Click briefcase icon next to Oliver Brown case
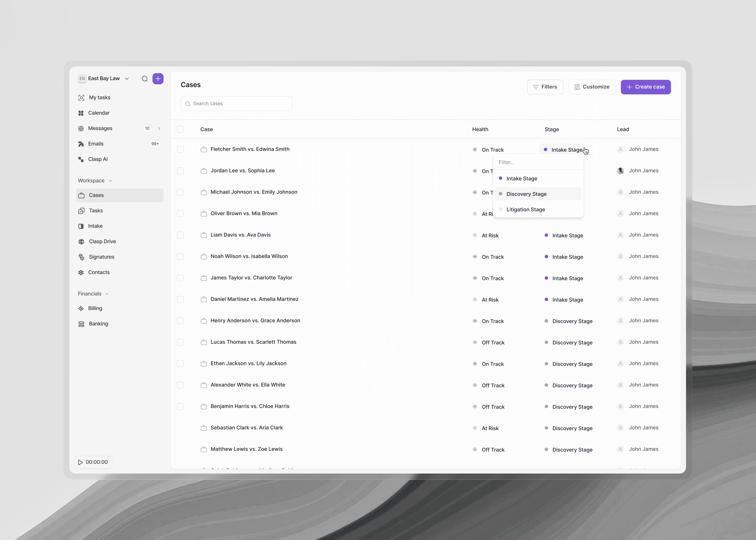This screenshot has width=756, height=540. coord(204,214)
